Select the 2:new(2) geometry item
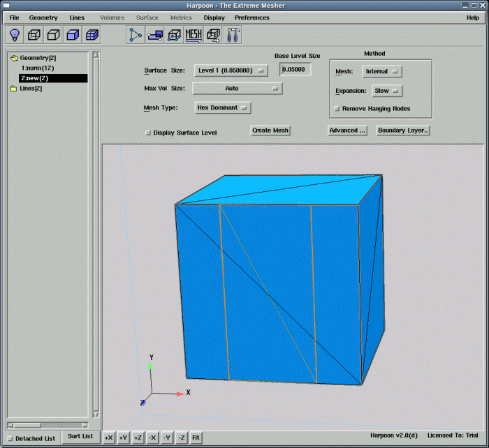Viewport: 489px width, 448px height. (53, 78)
